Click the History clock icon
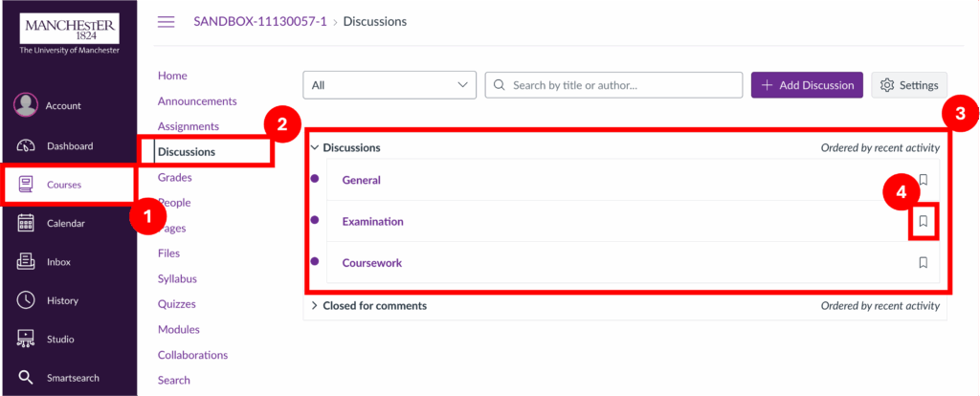Screen dimensions: 980x396 click(x=27, y=300)
